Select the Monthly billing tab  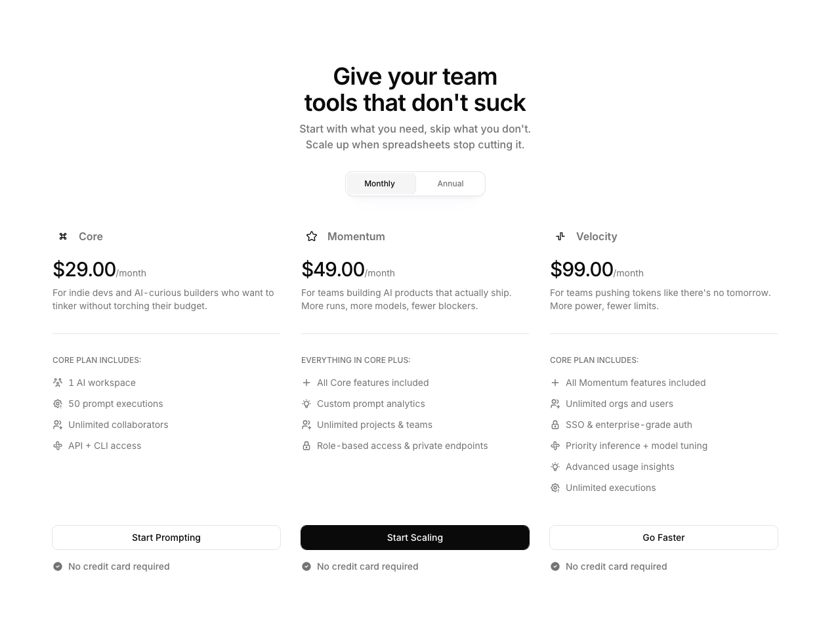coord(379,184)
